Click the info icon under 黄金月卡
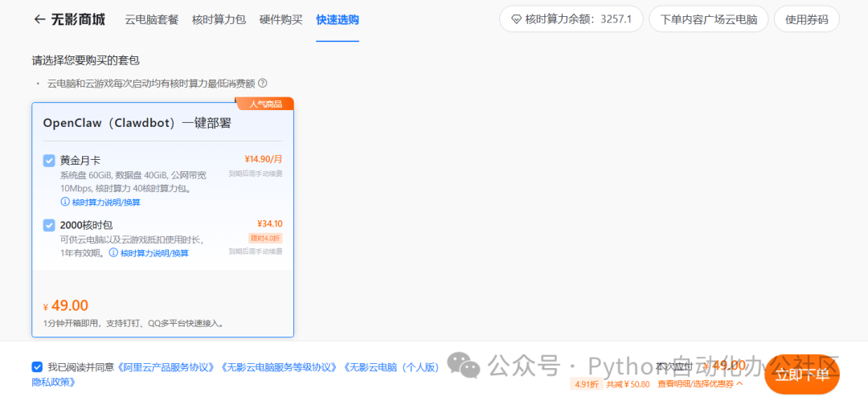The width and height of the screenshot is (868, 401). click(x=65, y=203)
